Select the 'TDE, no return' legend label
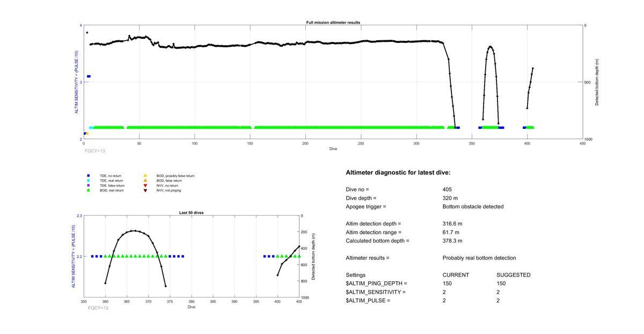Screen dimensions: 644x334 pos(111,176)
